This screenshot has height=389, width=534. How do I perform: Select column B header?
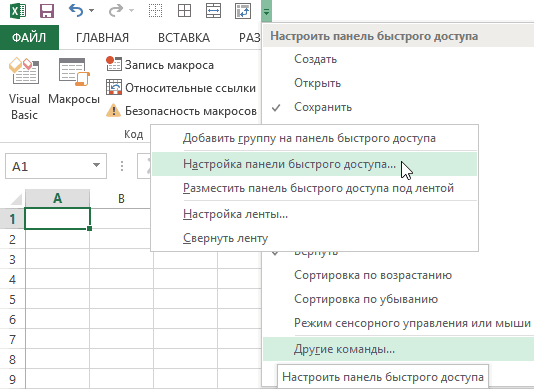121,198
